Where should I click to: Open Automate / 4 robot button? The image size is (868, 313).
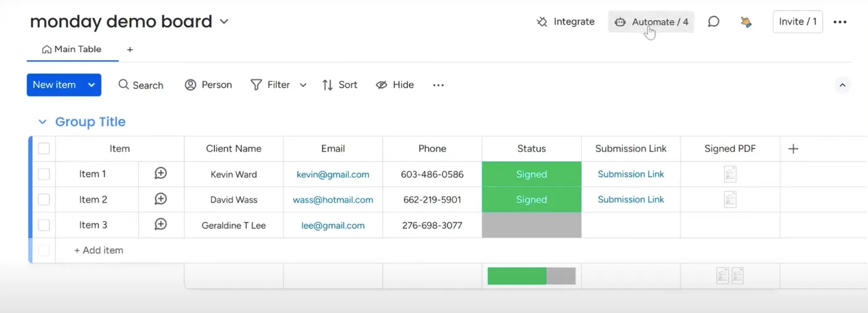coord(651,22)
